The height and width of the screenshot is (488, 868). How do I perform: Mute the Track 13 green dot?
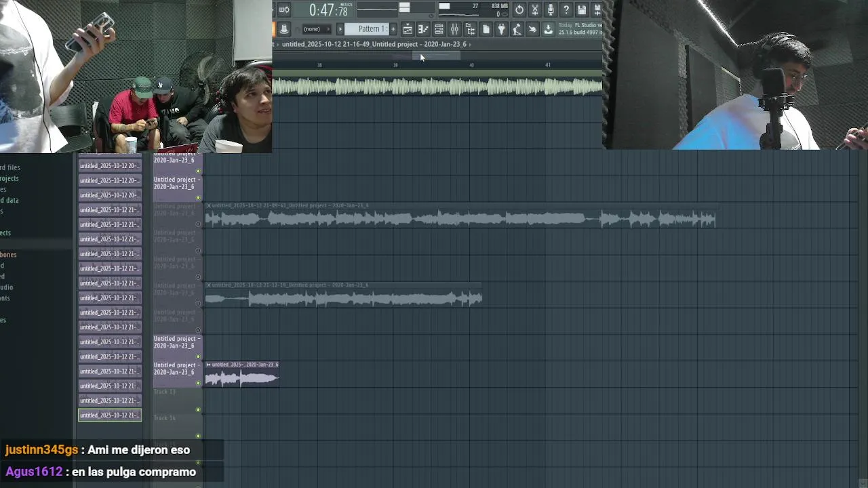[198, 409]
